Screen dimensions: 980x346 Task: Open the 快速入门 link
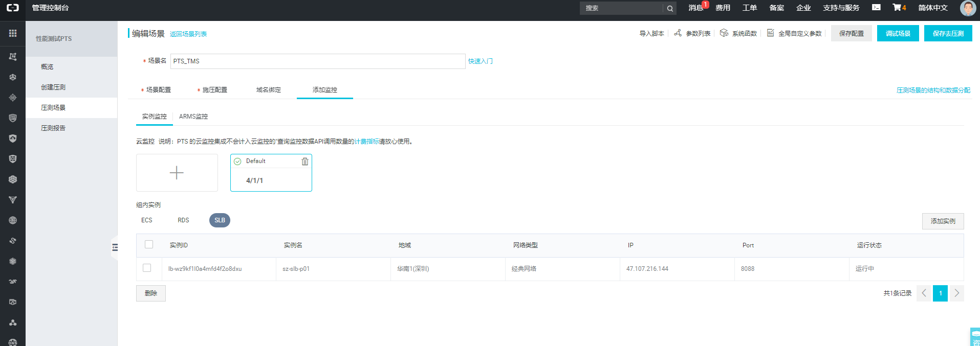(x=481, y=61)
